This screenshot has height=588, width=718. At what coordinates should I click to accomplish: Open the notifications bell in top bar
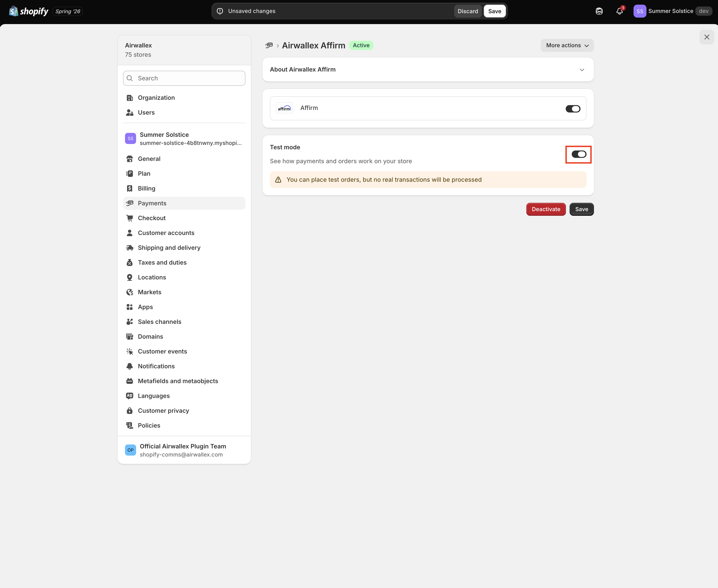coord(619,11)
